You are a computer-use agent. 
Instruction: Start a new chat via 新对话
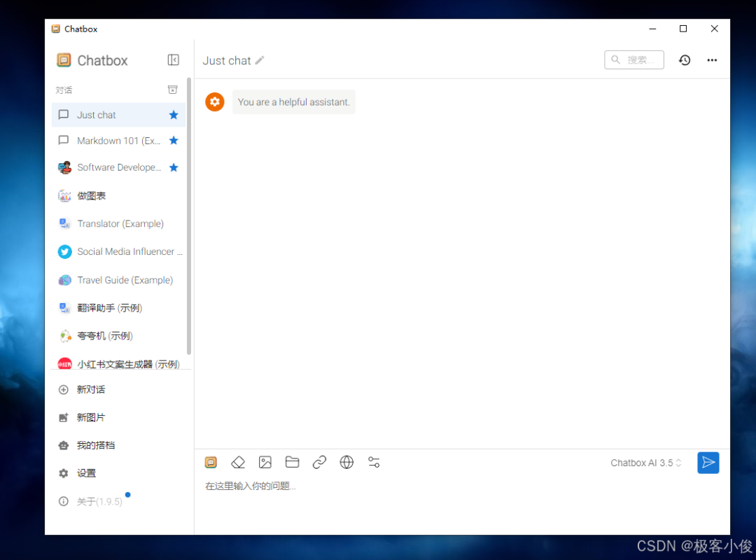pos(119,389)
